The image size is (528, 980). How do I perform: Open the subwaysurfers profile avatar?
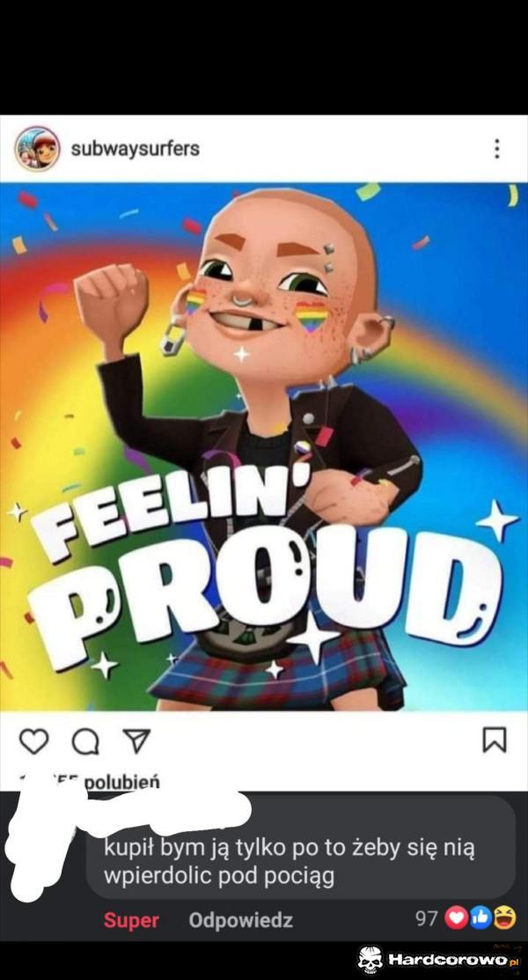point(38,149)
